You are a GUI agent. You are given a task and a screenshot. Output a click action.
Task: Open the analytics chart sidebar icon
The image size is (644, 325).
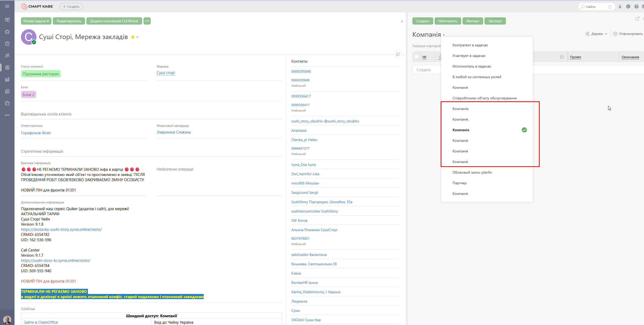pos(7,79)
